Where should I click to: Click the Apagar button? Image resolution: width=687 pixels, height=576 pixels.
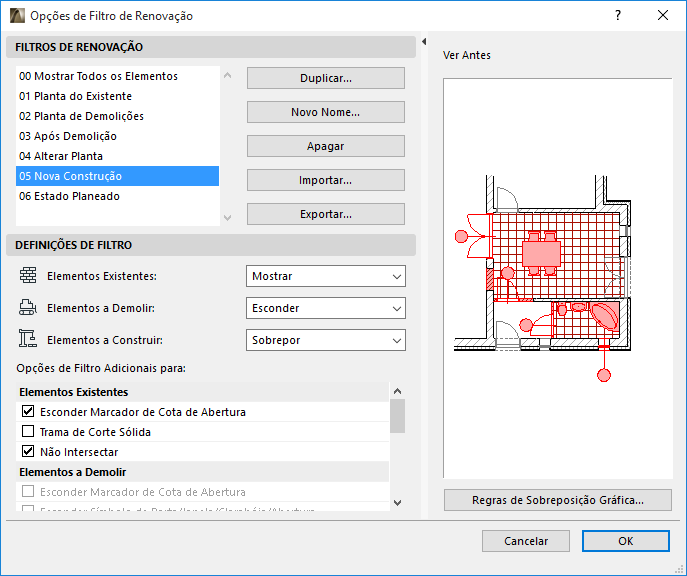point(326,146)
